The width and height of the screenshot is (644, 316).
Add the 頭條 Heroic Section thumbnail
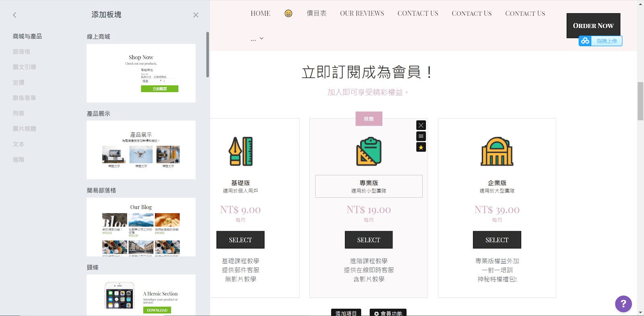[x=141, y=295]
